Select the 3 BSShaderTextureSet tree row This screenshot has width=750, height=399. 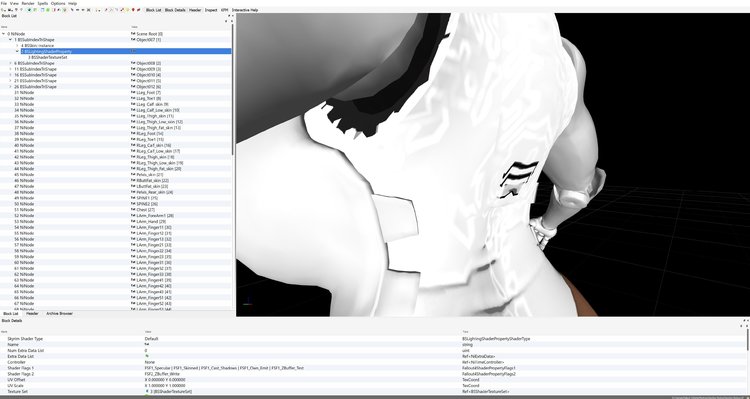pyautogui.click(x=116, y=57)
